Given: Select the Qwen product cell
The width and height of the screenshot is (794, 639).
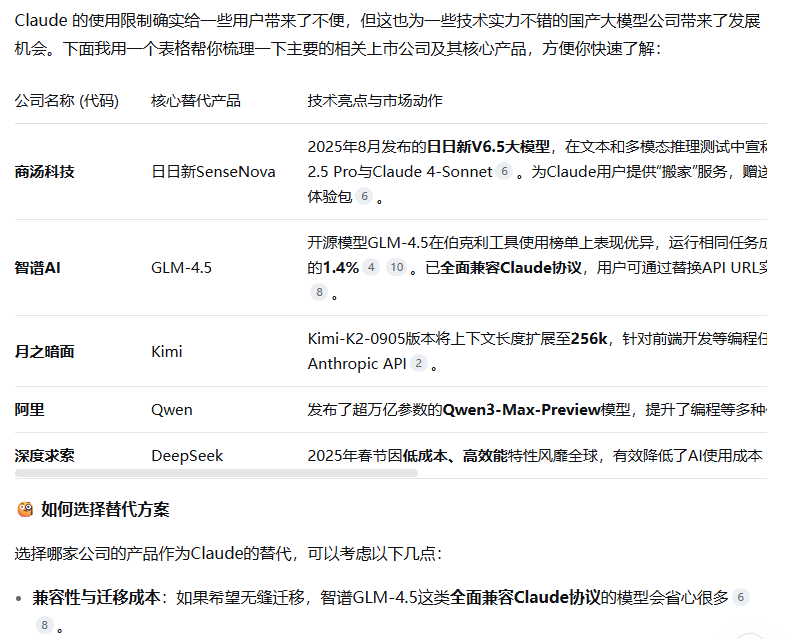Looking at the screenshot, I should pyautogui.click(x=172, y=410).
